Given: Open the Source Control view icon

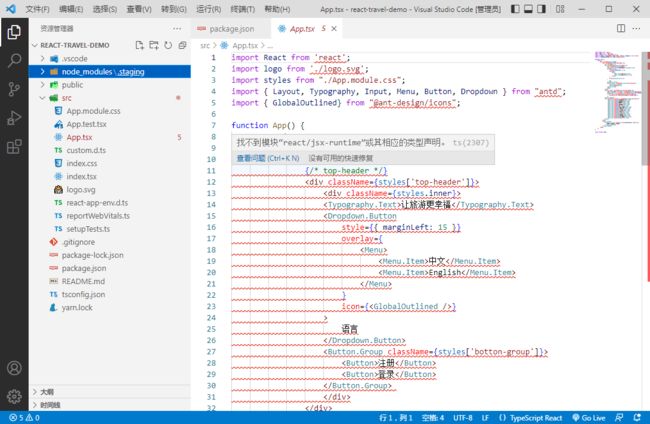Looking at the screenshot, I should [14, 89].
